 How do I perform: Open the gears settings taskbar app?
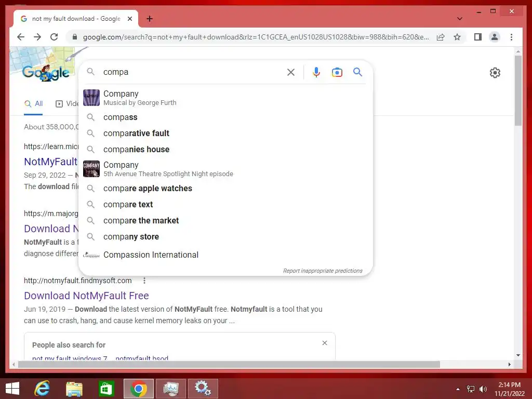(x=203, y=389)
